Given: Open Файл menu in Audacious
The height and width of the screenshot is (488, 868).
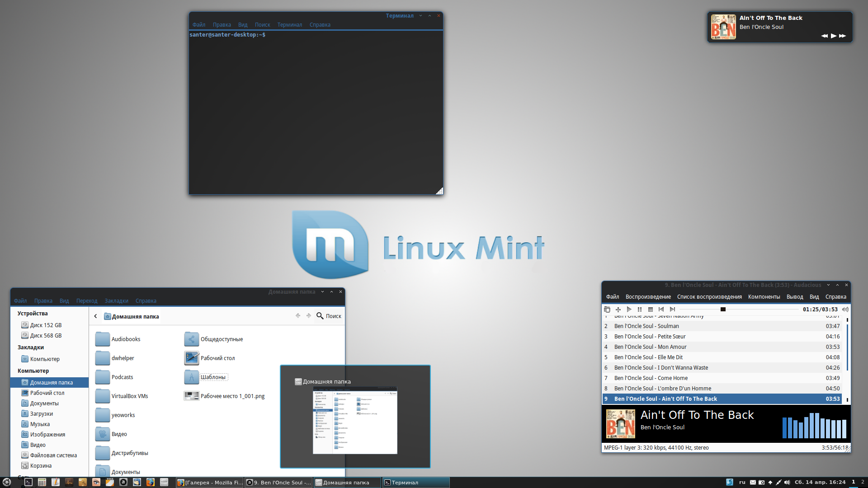Looking at the screenshot, I should pyautogui.click(x=613, y=297).
